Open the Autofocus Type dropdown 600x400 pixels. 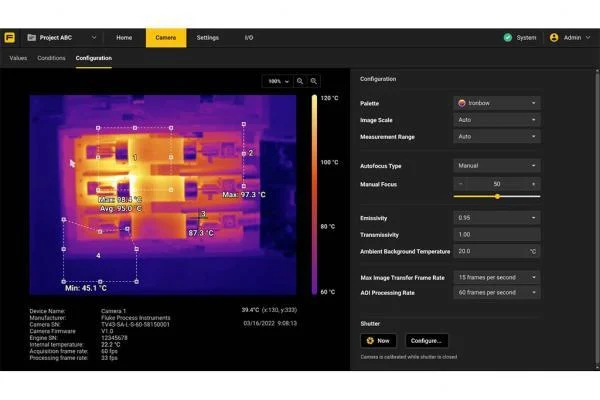click(497, 166)
